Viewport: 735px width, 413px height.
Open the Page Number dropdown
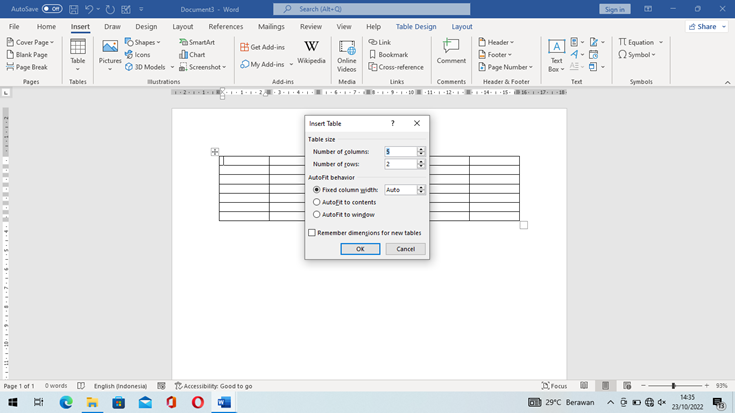pos(505,67)
